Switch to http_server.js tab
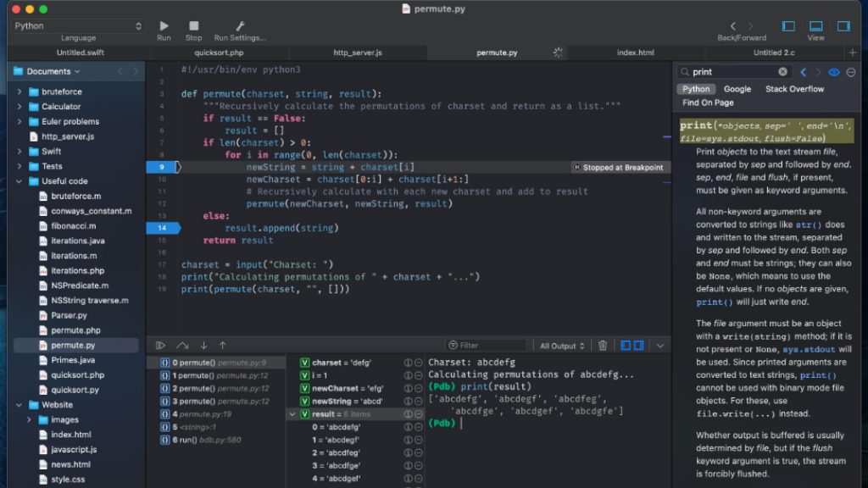The width and height of the screenshot is (868, 488). 358,53
